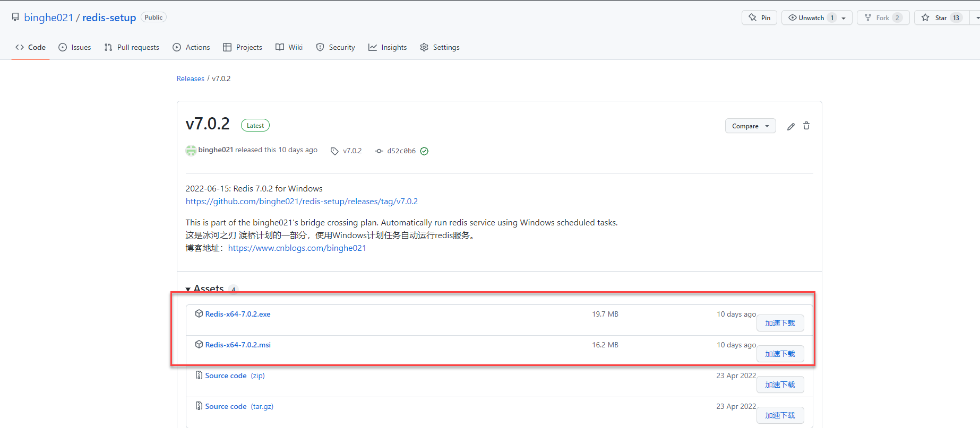Go to the Actions tab
This screenshot has height=428, width=980.
(x=191, y=47)
